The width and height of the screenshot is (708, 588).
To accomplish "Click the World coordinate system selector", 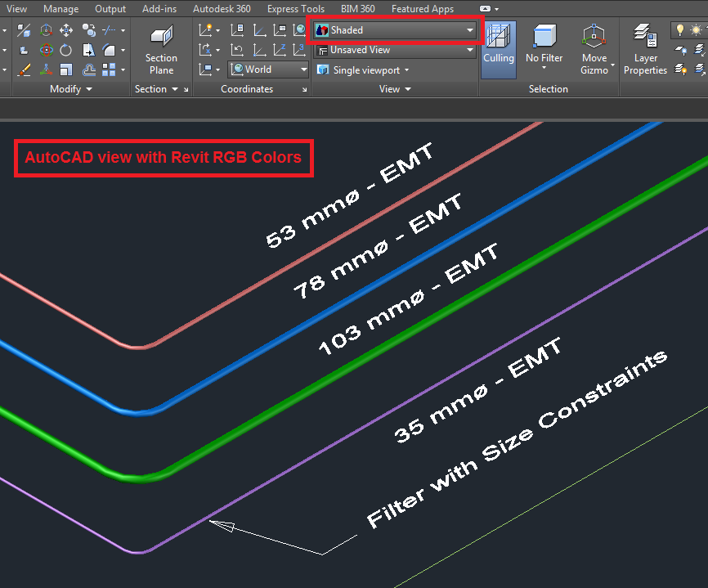I will click(268, 70).
